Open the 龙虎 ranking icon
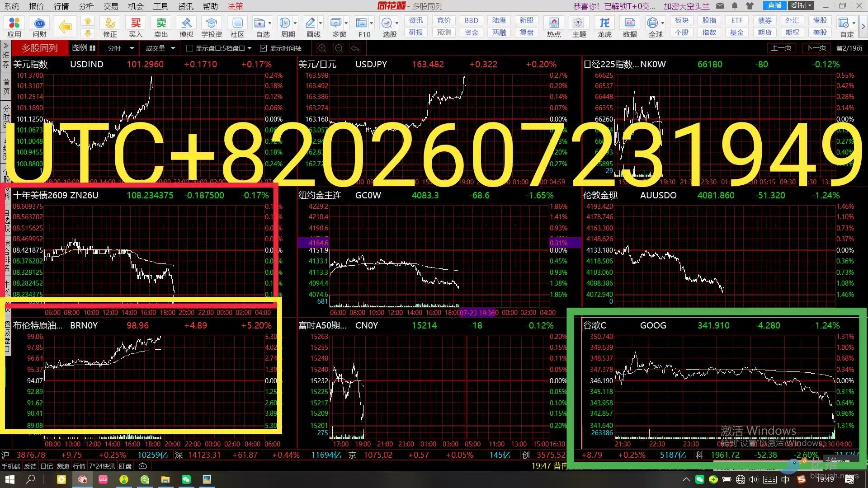The width and height of the screenshot is (868, 488). coord(604,27)
